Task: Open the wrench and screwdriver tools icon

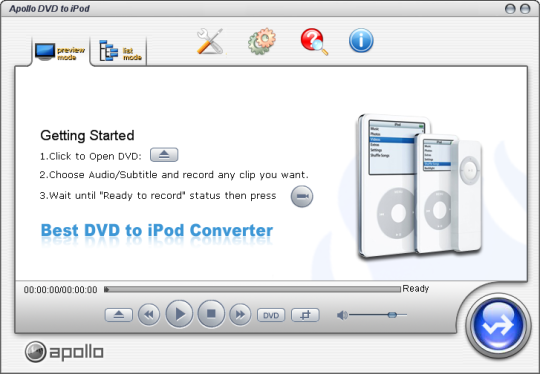Action: point(210,41)
